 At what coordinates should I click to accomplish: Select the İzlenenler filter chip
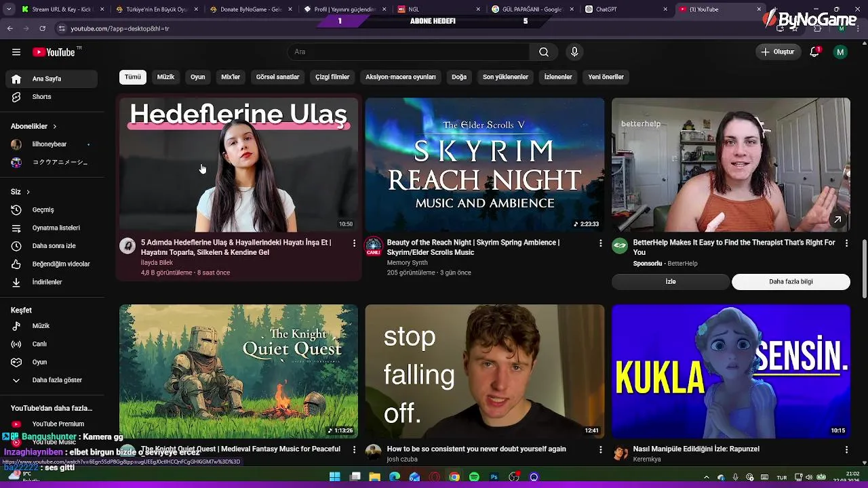[558, 77]
